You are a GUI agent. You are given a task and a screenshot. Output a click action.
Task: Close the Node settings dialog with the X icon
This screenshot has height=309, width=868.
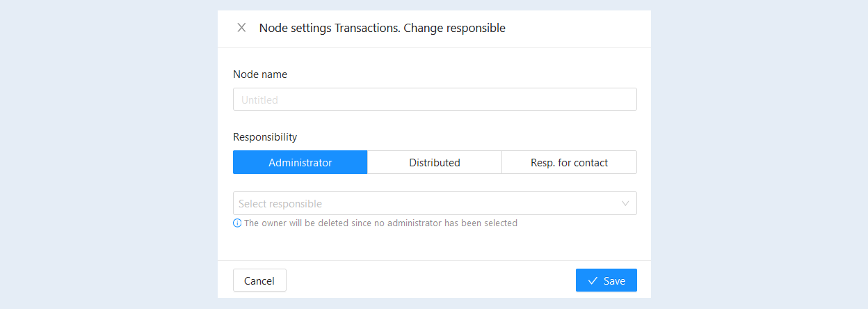[x=241, y=28]
